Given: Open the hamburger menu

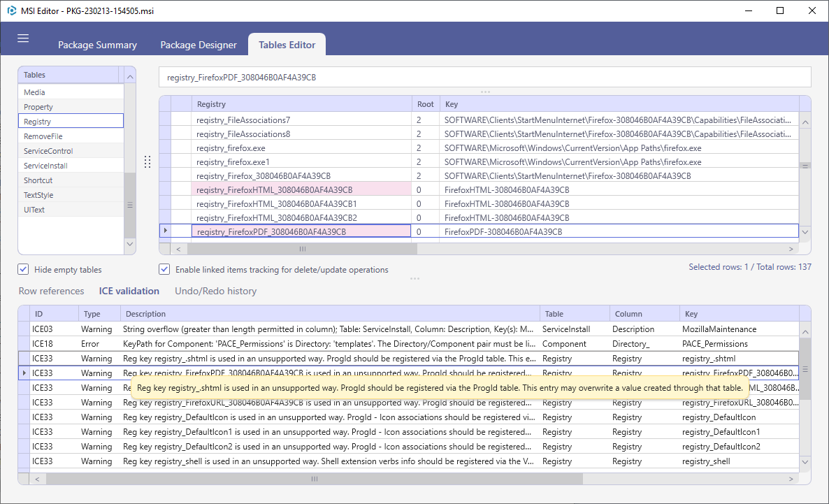Looking at the screenshot, I should [x=23, y=38].
